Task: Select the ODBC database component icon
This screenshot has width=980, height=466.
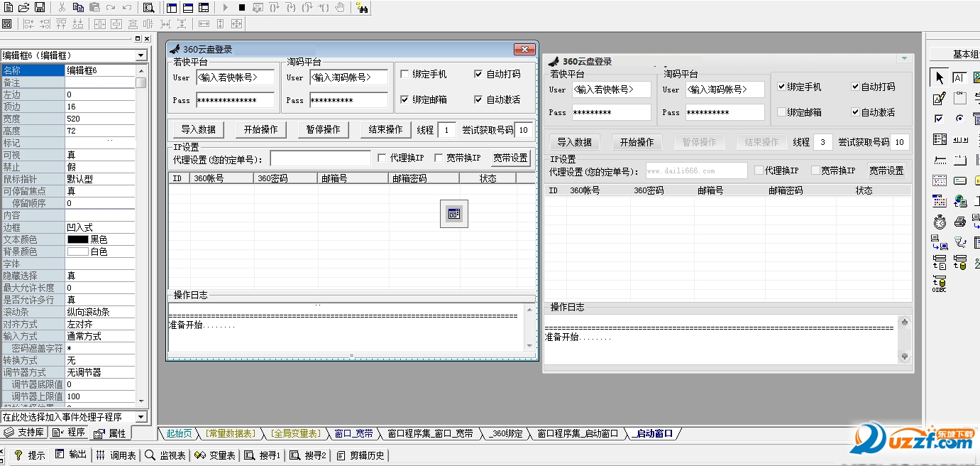Action: (940, 284)
